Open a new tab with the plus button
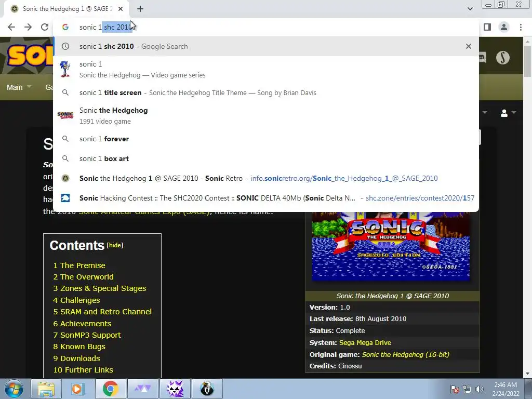This screenshot has height=399, width=532. click(140, 9)
